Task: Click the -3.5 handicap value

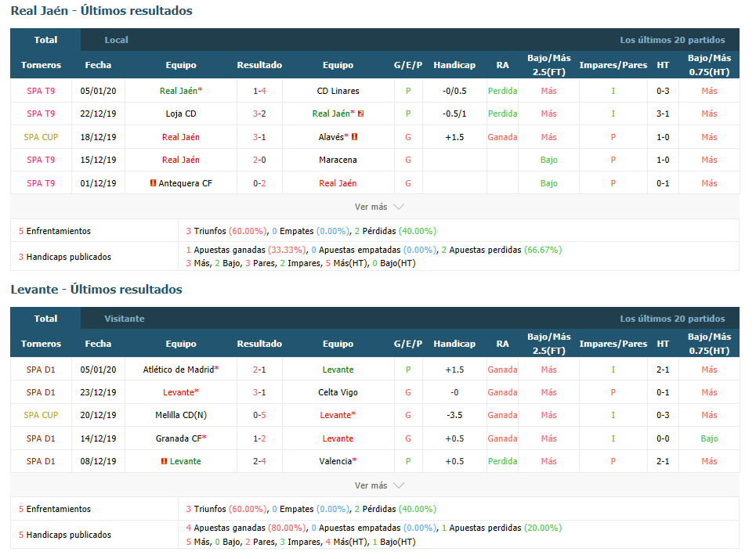Action: (454, 415)
